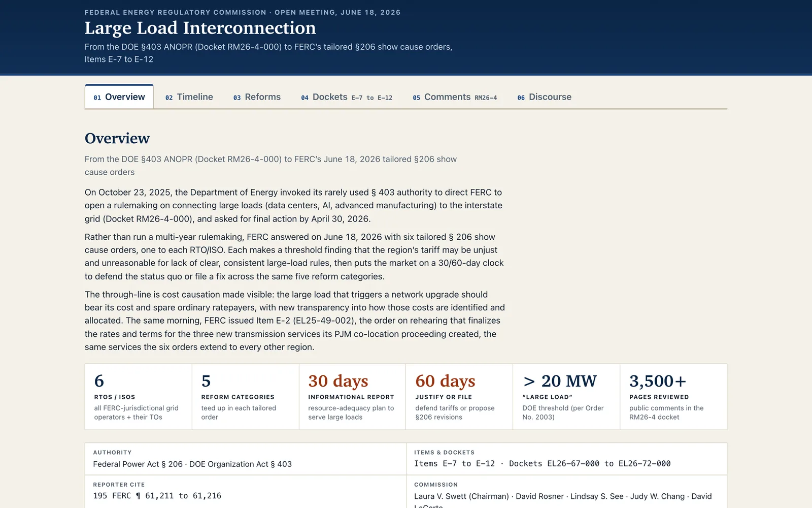Viewport: 812px width, 508px height.
Task: Click the AUTHORITY label
Action: click(112, 452)
